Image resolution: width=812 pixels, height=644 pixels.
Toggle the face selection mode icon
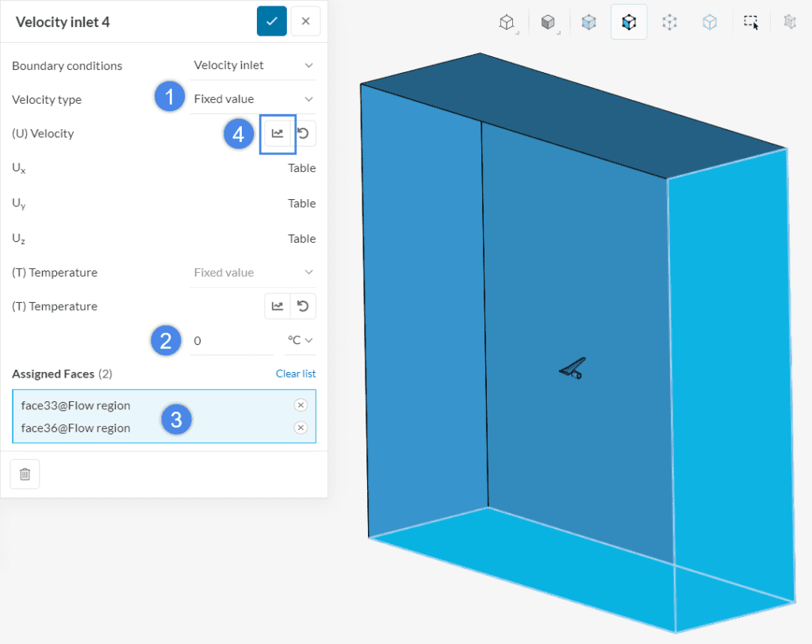[629, 23]
